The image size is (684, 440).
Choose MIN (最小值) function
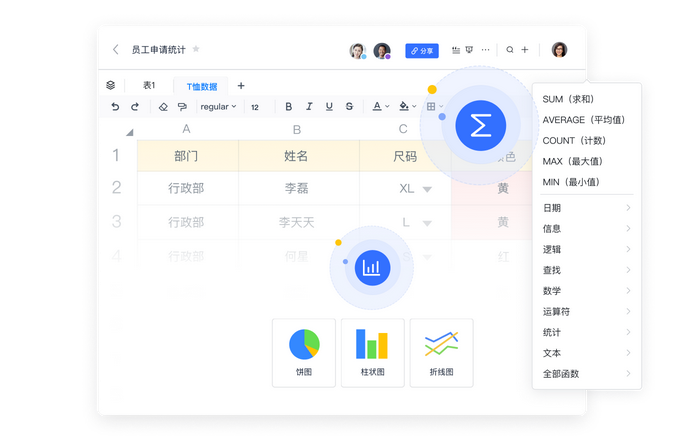click(x=587, y=182)
